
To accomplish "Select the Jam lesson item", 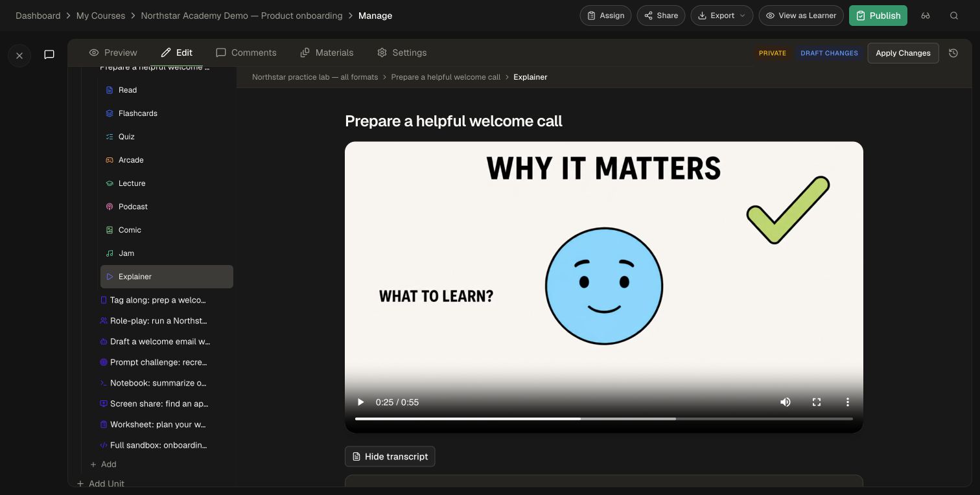I will coord(167,253).
